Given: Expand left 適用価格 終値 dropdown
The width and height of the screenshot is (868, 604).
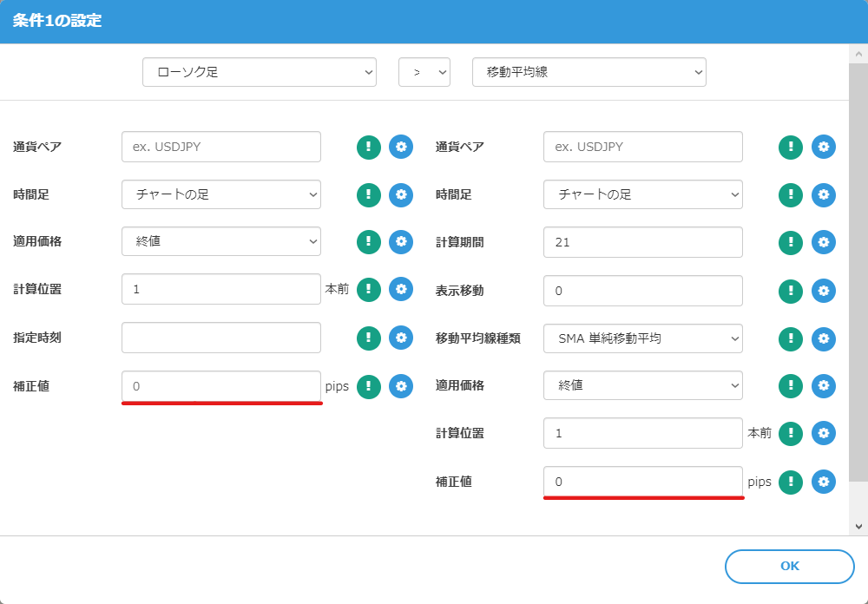Looking at the screenshot, I should [220, 242].
